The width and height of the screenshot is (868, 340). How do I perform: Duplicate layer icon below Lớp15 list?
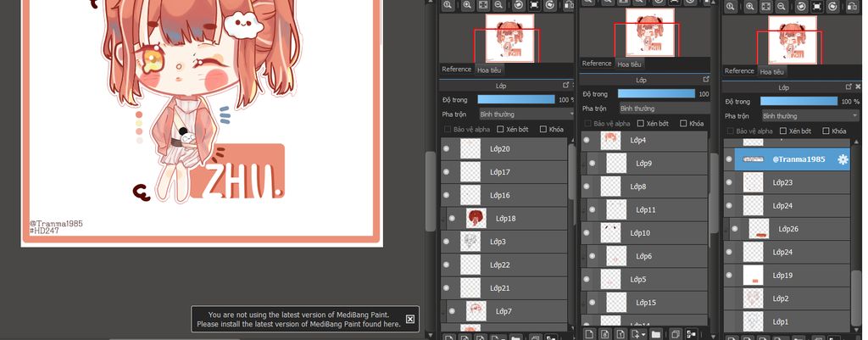point(676,334)
